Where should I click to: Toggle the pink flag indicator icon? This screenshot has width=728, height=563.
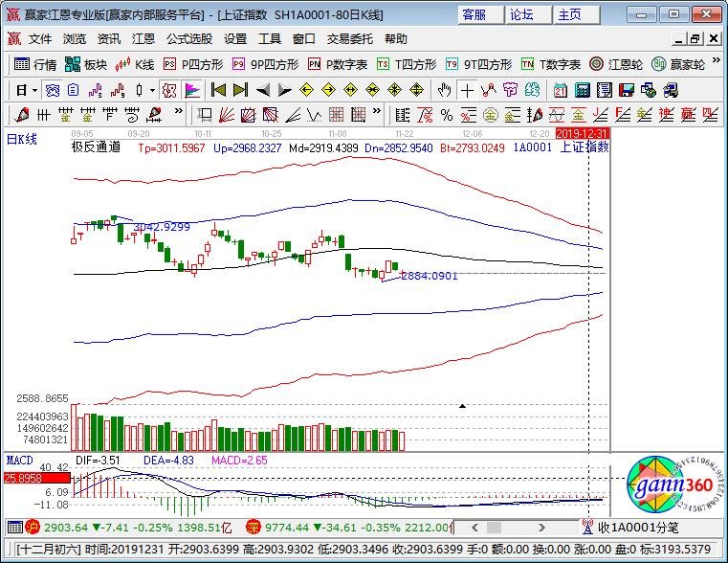click(x=192, y=90)
